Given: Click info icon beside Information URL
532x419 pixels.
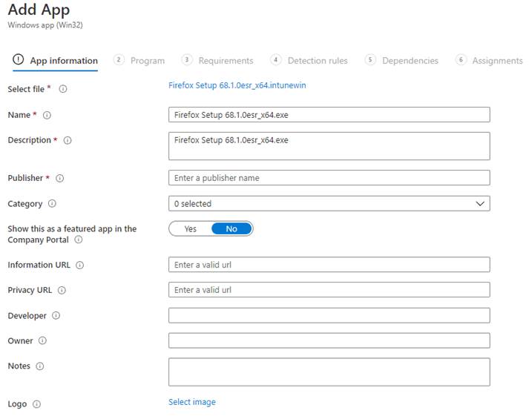Looking at the screenshot, I should pos(79,265).
